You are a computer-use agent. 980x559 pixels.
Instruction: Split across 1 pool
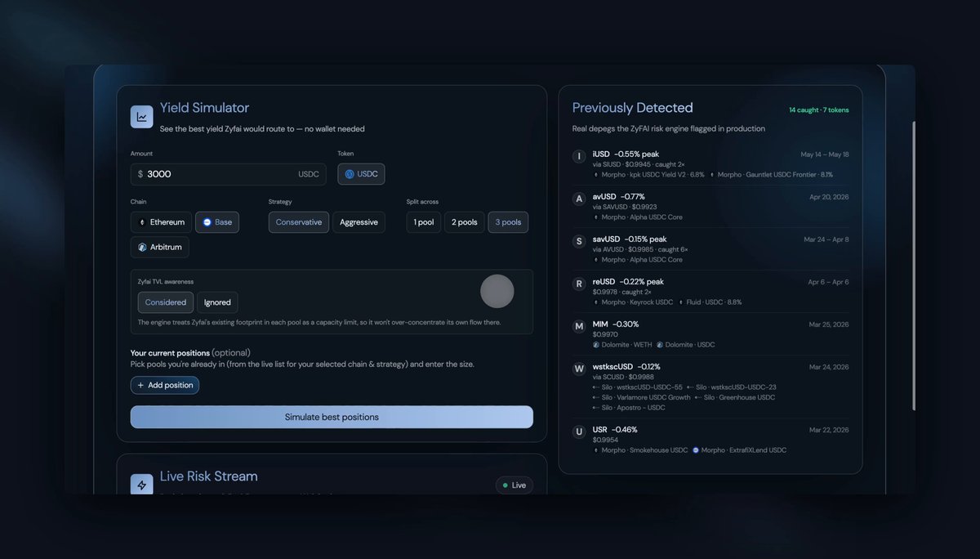tap(424, 222)
